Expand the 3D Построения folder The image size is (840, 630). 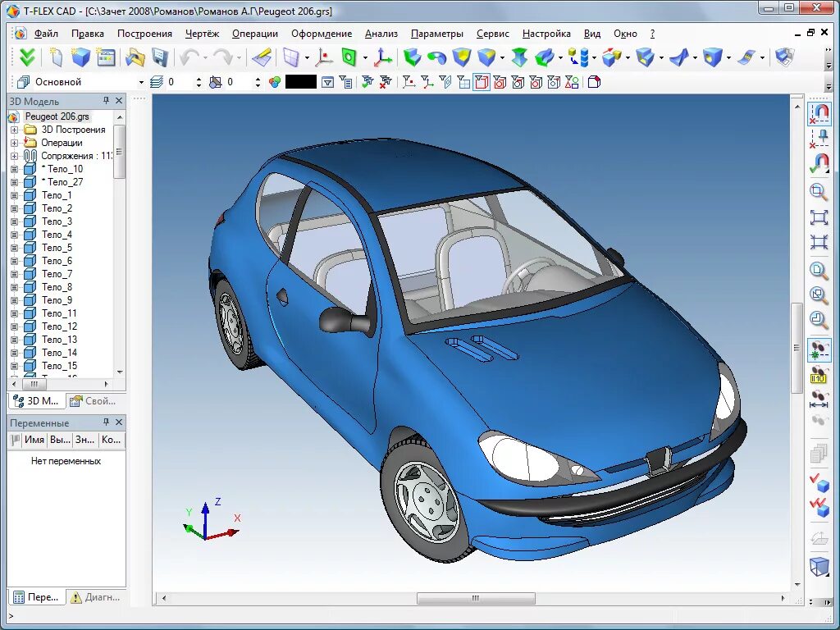(x=15, y=130)
